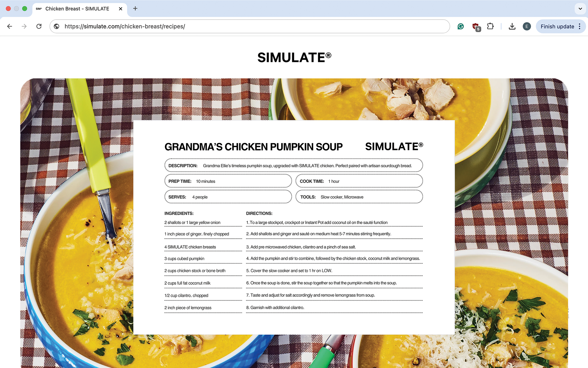This screenshot has width=588, height=368.
Task: Click the INGREDIENTS heading
Action: [179, 213]
